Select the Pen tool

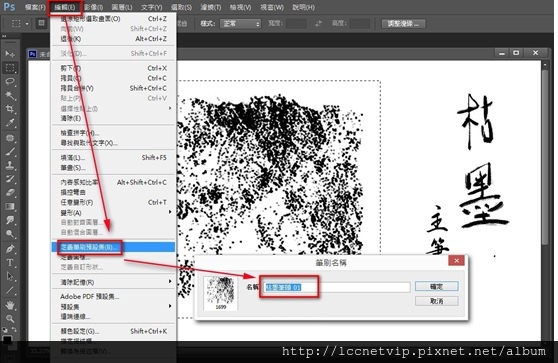(x=10, y=249)
